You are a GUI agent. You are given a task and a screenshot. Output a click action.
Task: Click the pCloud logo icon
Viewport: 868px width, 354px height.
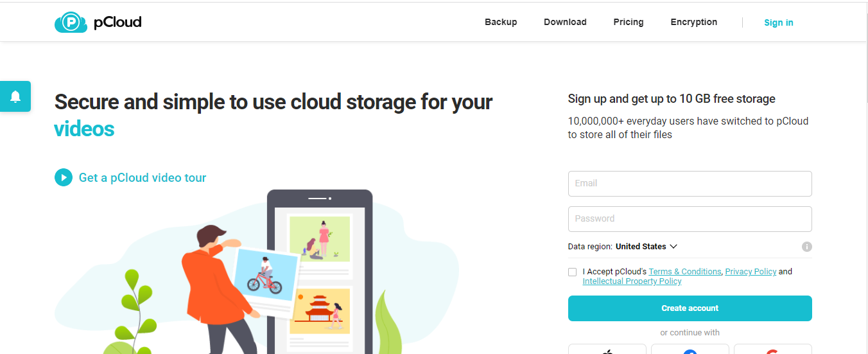[x=71, y=22]
